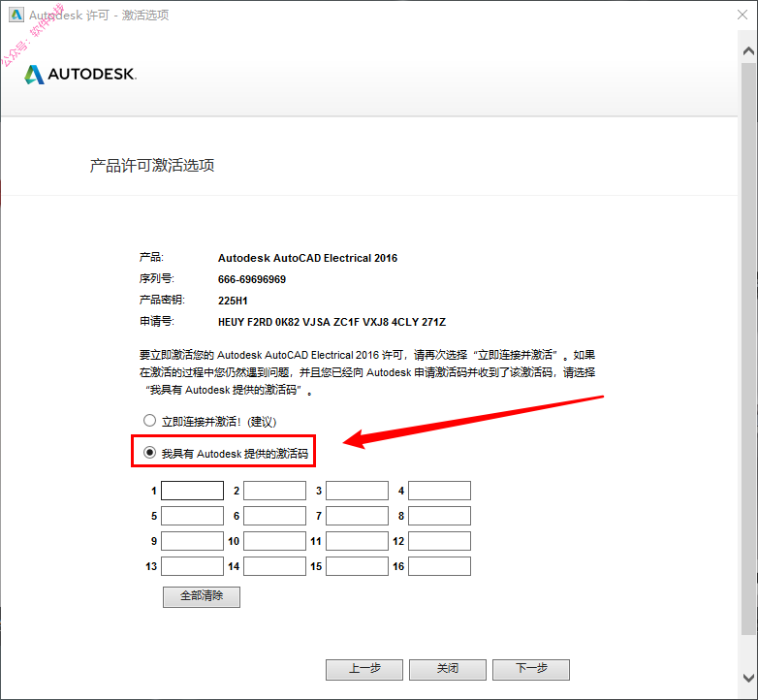758x700 pixels.
Task: Focus activation code field 9
Action: pyautogui.click(x=192, y=541)
